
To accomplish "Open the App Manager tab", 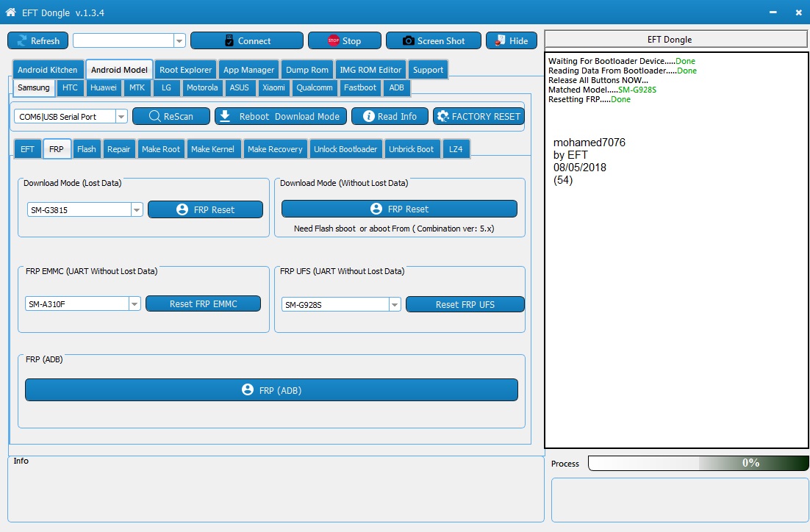I will [248, 70].
